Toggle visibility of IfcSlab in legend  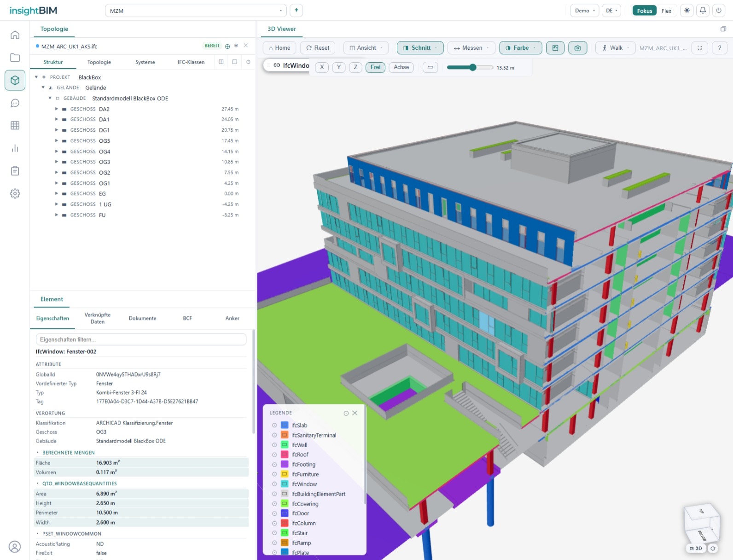point(274,425)
